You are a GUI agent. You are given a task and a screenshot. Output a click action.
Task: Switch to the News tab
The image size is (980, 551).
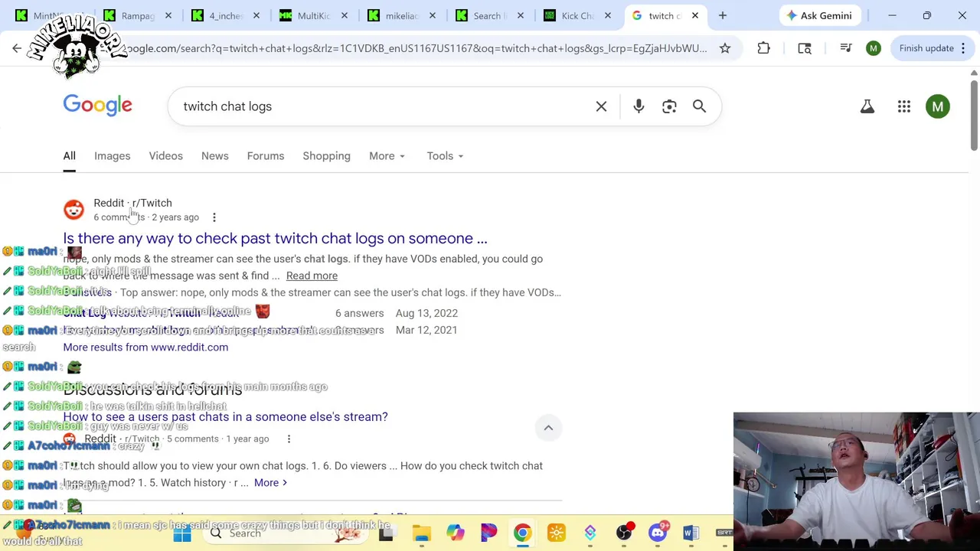pos(214,156)
